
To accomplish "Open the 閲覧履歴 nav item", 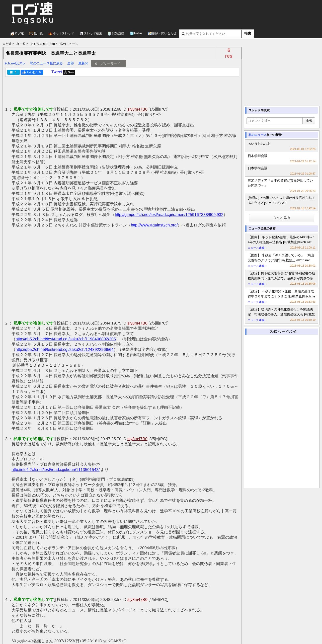I will tap(116, 33).
